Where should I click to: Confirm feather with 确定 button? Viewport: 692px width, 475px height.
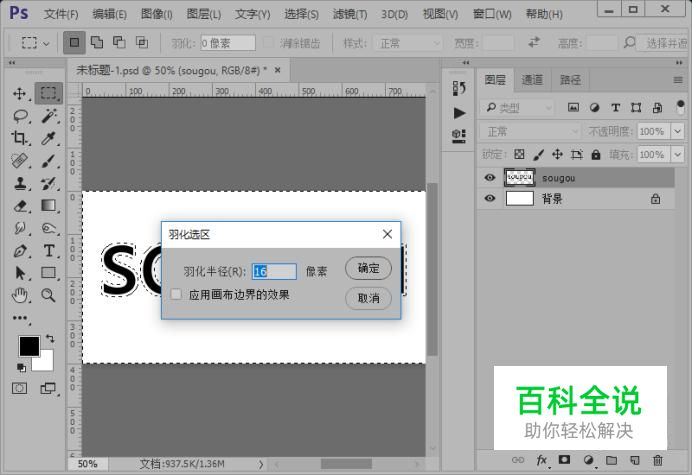pyautogui.click(x=369, y=268)
